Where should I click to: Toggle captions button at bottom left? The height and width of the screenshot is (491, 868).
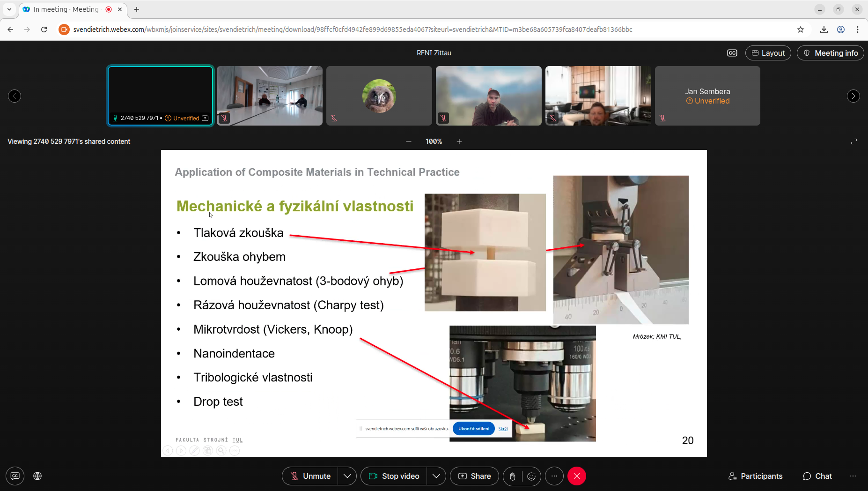[x=15, y=476]
